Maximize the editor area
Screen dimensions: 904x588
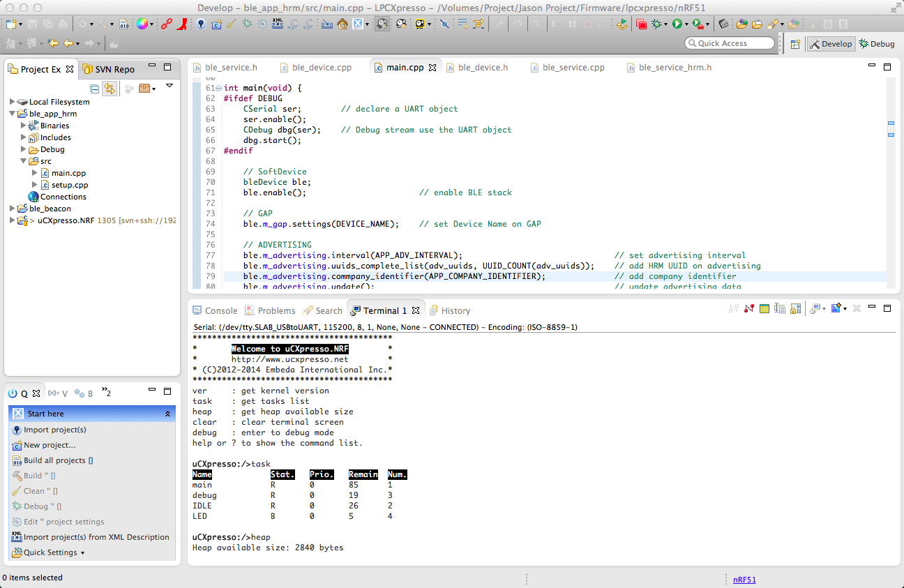(x=887, y=68)
